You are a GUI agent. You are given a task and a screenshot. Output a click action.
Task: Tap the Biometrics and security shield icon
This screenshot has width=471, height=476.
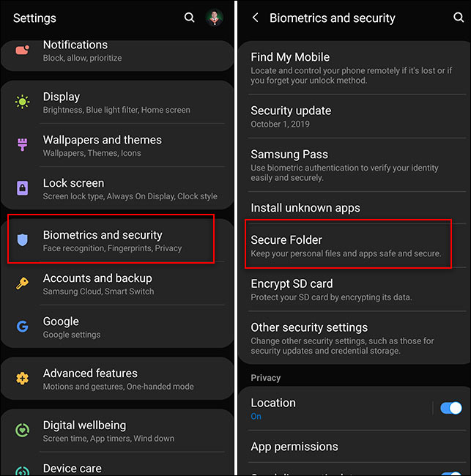point(22,239)
